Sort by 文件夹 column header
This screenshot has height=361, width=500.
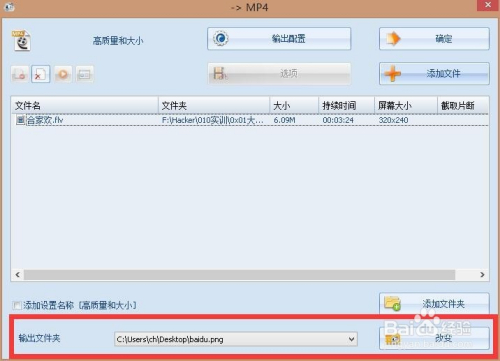pyautogui.click(x=214, y=106)
